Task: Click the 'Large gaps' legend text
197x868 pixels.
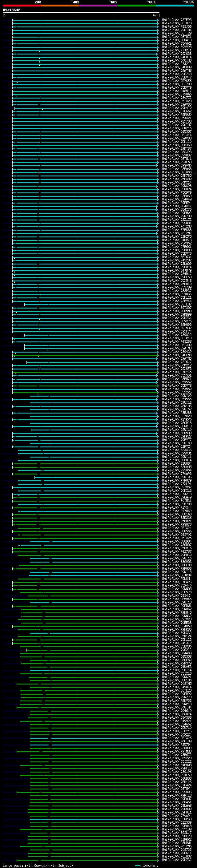Action: [13, 865]
